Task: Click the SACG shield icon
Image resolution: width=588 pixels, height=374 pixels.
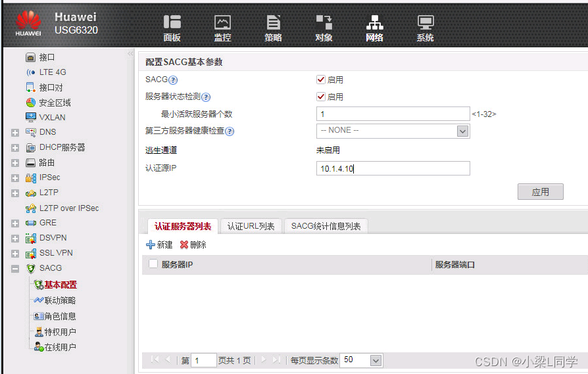Action: point(31,268)
